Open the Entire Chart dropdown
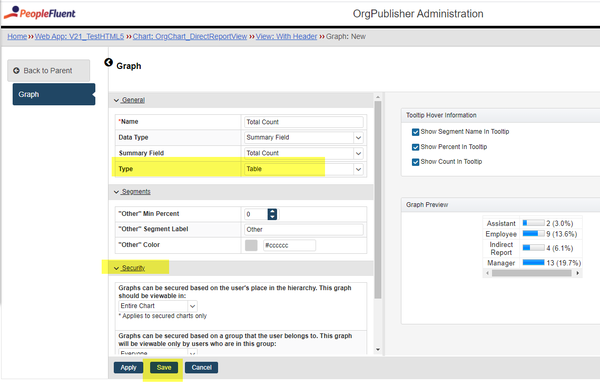 pyautogui.click(x=158, y=306)
